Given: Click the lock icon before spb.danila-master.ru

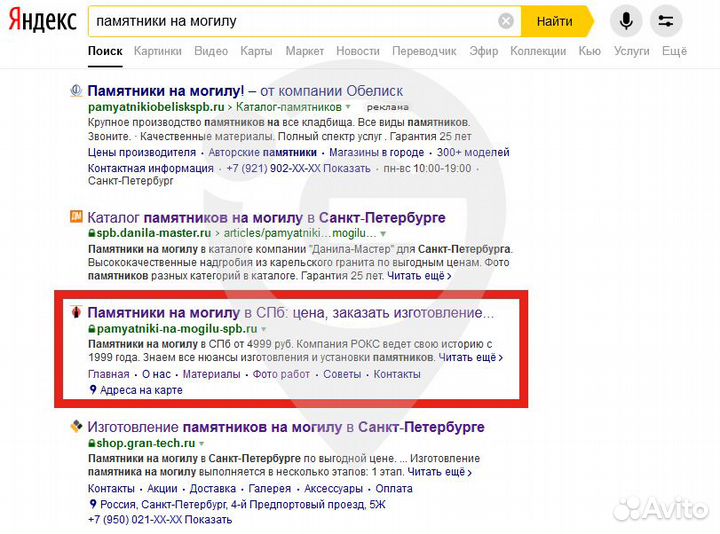Looking at the screenshot, I should point(91,233).
